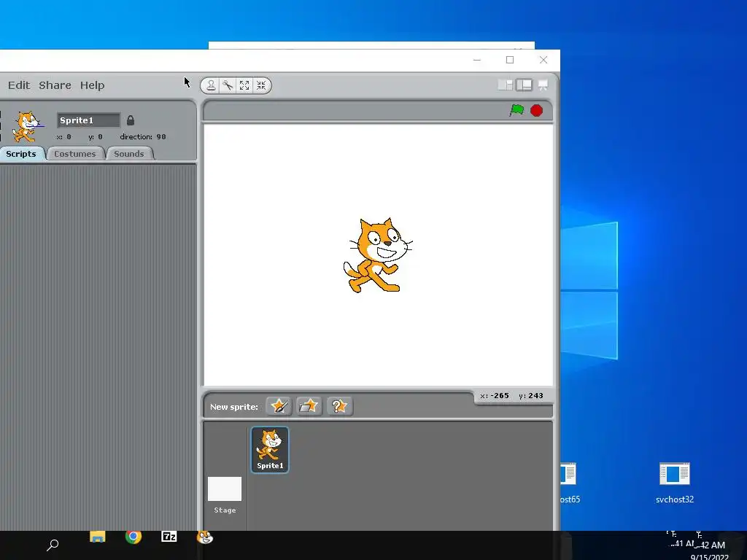Viewport: 747px width, 560px height.
Task: Click the Sprite1 name field
Action: coord(88,120)
